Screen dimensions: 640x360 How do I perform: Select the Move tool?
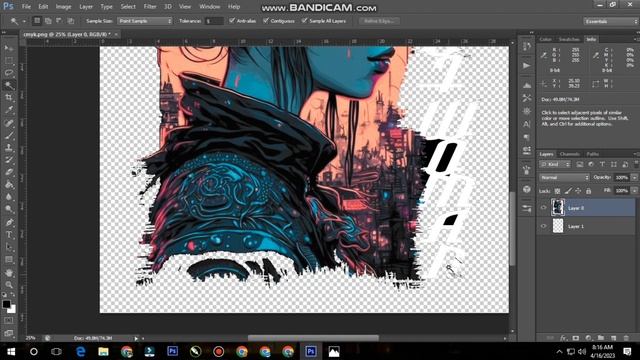pos(9,48)
